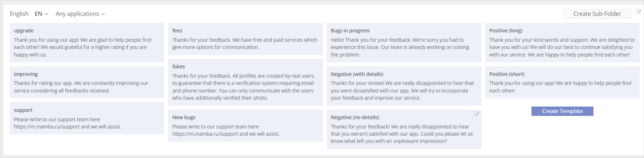Select the fees reply template
Screen dimensions: 644x158
tap(245, 39)
